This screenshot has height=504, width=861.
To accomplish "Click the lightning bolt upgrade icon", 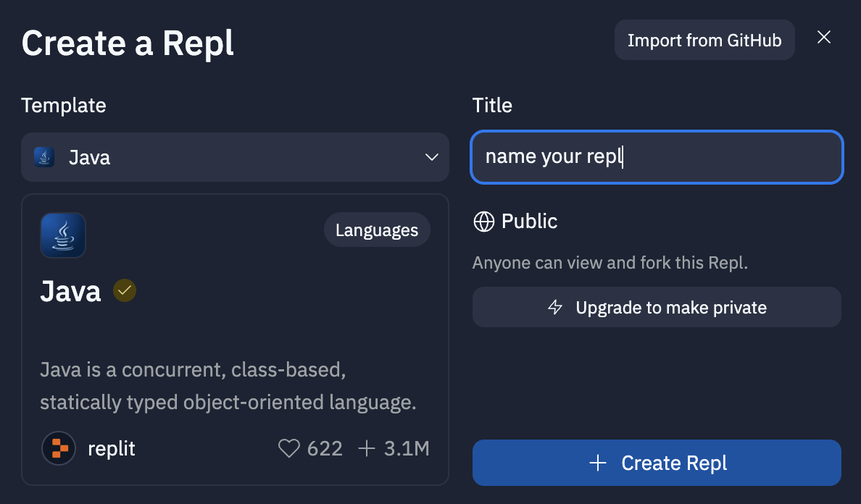I will tap(555, 307).
